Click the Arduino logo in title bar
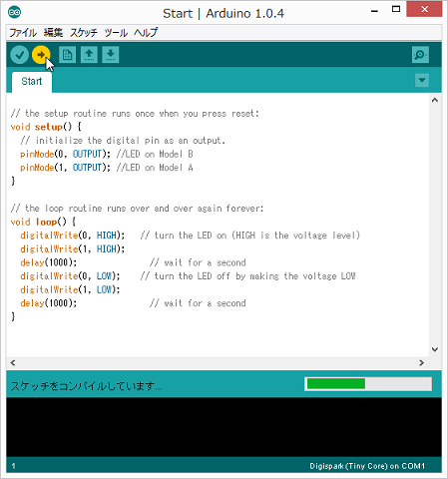The image size is (448, 479). click(14, 12)
